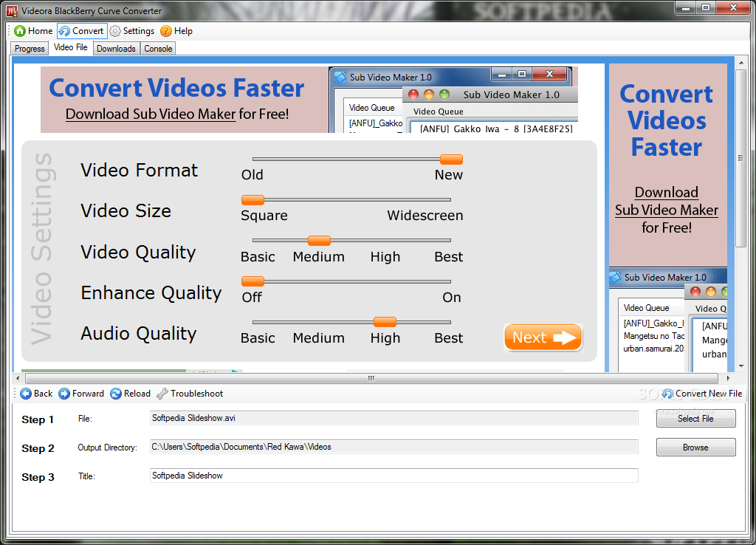Click side ad Download Sub Video Maker link
756x545 pixels.
pos(667,201)
